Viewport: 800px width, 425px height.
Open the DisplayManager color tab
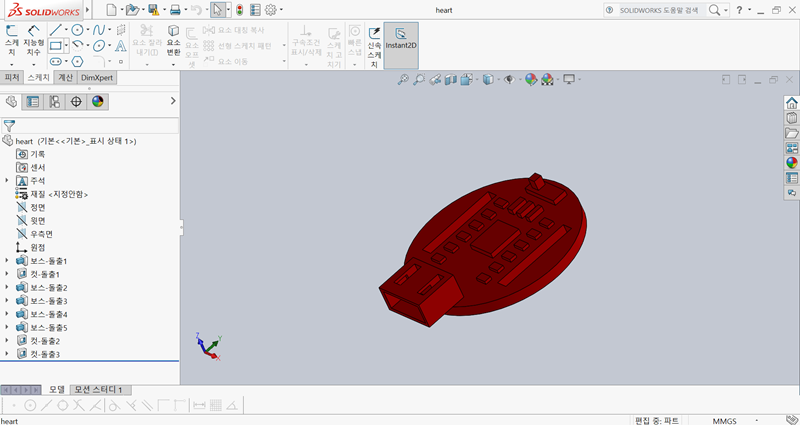click(x=97, y=102)
